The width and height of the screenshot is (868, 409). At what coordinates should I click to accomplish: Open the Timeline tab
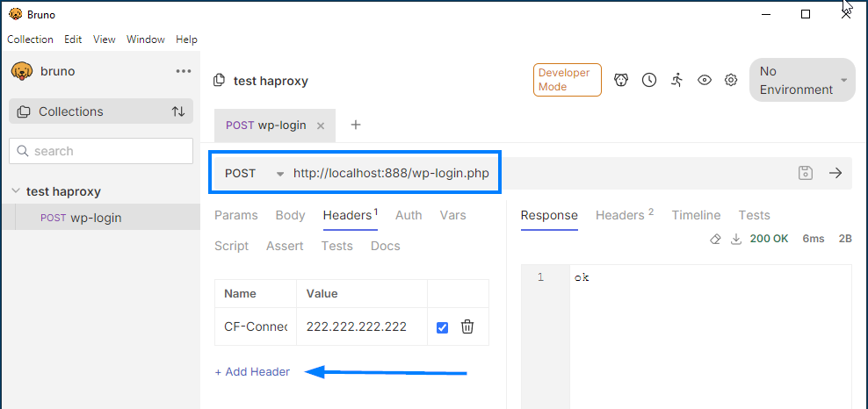pos(697,216)
